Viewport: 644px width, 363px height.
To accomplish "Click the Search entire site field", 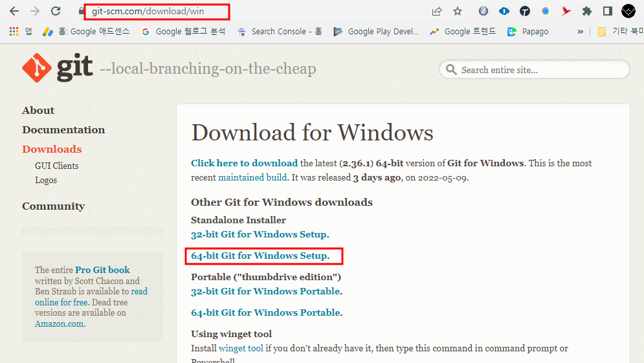I will (535, 70).
